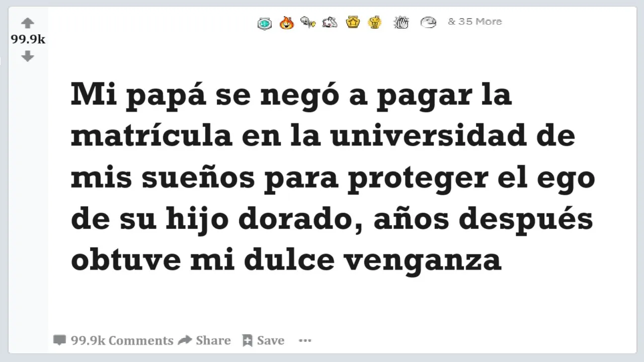Click the gray troll face award
644x362 pixels.
coord(428,22)
